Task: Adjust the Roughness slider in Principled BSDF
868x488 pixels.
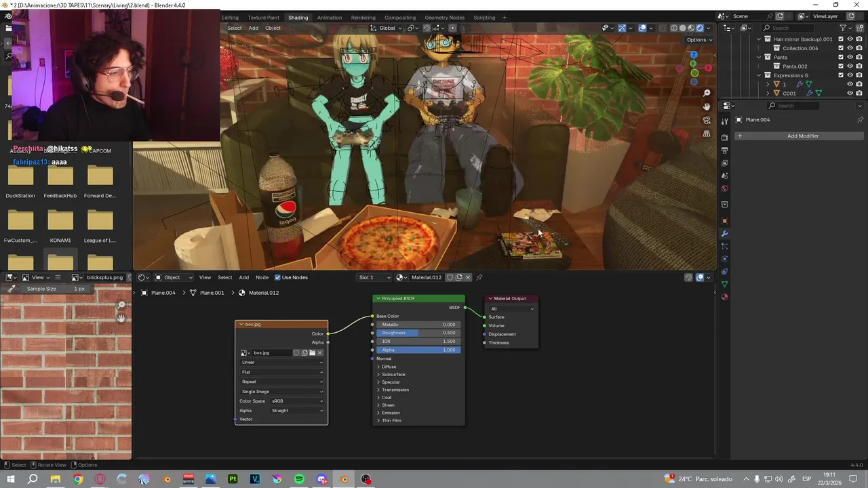Action: coord(418,333)
